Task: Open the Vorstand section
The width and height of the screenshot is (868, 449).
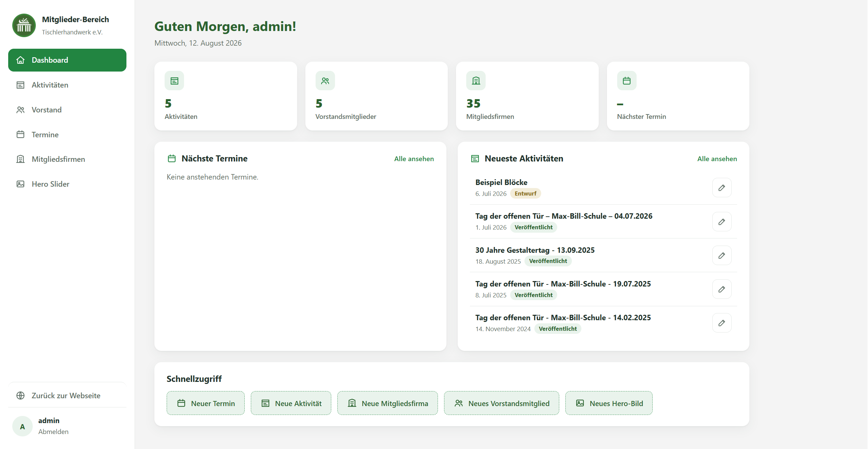Action: coord(67,110)
